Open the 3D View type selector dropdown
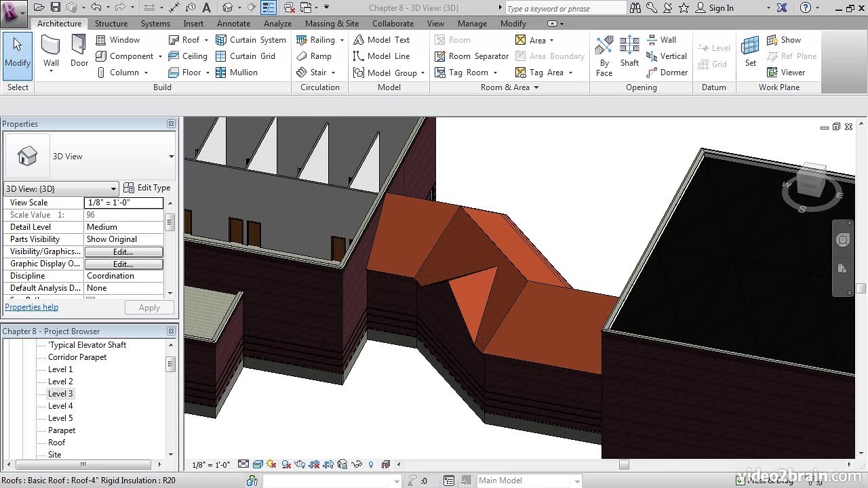 (x=171, y=157)
